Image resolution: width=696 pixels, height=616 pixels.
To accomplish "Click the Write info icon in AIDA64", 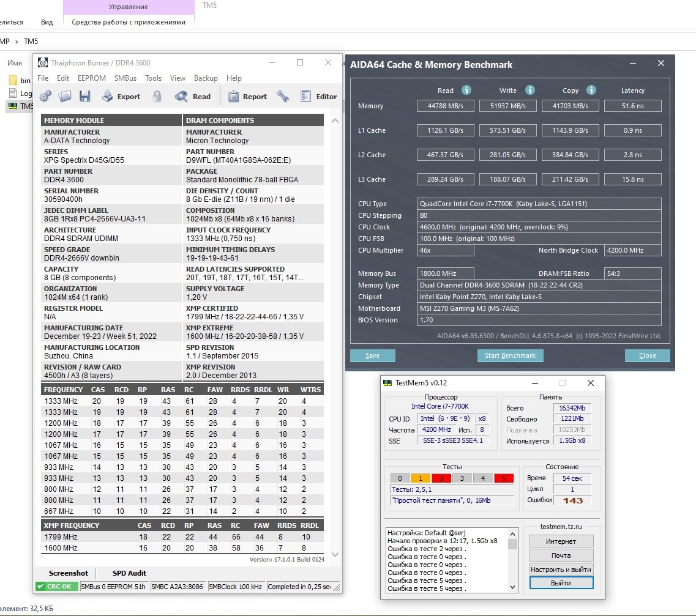I will [x=530, y=90].
